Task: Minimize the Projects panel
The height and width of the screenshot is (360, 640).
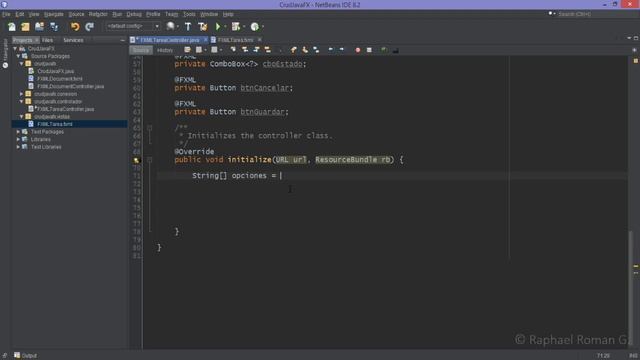Action: (122, 40)
